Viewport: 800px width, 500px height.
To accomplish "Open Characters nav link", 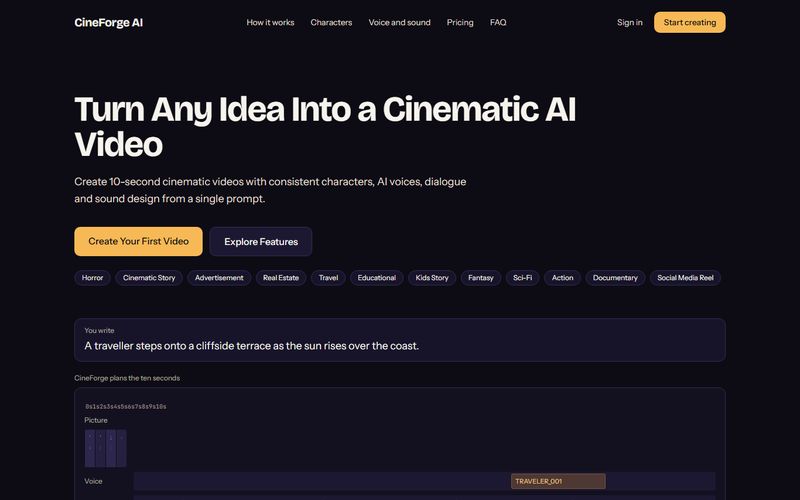I will pos(331,22).
